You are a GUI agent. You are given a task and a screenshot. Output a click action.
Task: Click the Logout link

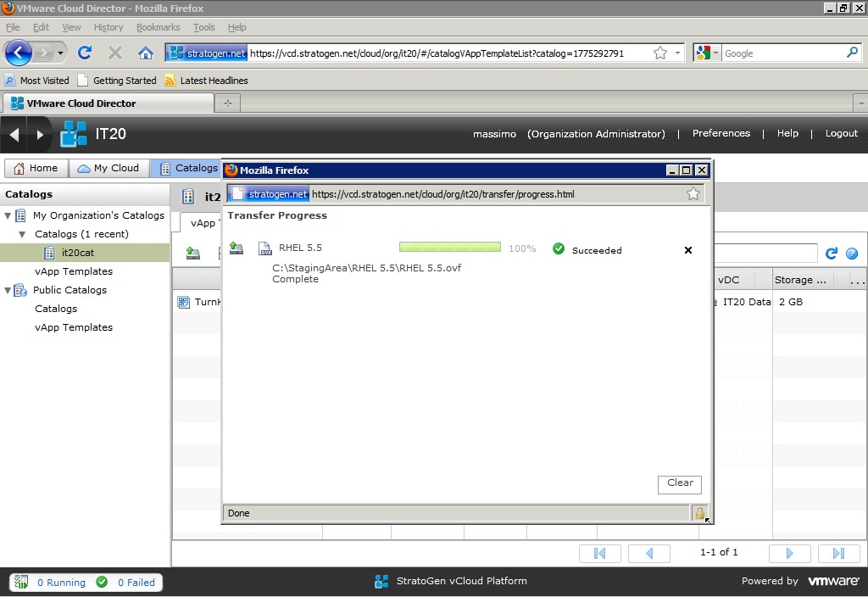[x=841, y=133]
